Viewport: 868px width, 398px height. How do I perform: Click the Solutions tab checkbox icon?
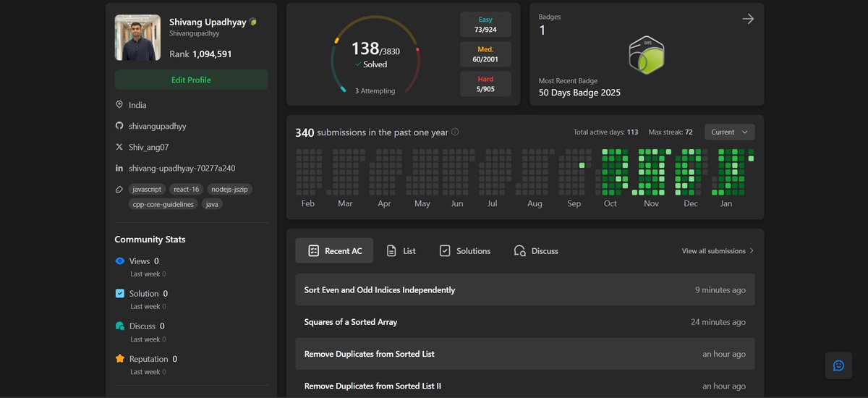tap(445, 251)
